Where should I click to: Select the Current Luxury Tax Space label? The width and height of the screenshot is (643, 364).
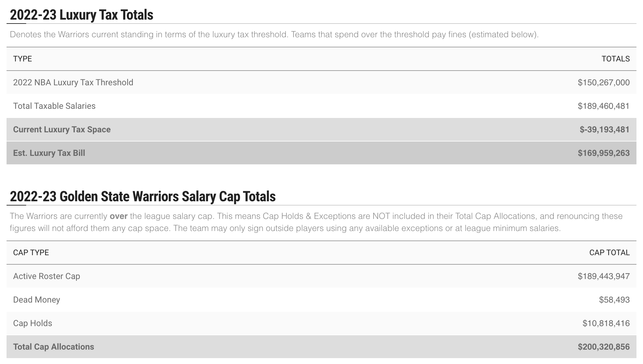(x=62, y=129)
